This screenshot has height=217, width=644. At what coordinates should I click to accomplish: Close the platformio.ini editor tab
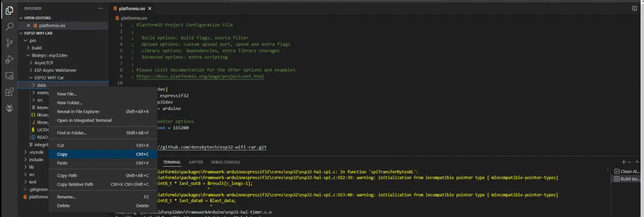[x=150, y=8]
